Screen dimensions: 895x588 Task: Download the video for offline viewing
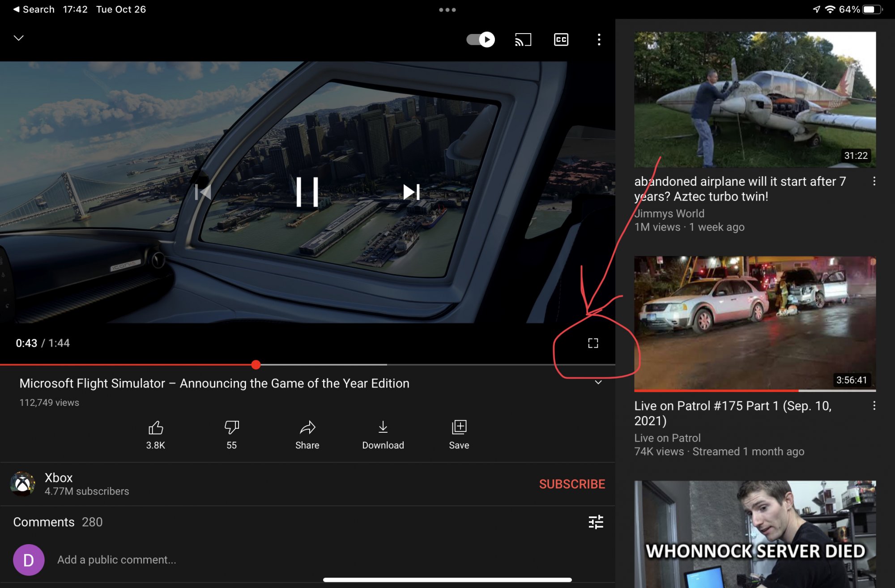click(x=383, y=428)
